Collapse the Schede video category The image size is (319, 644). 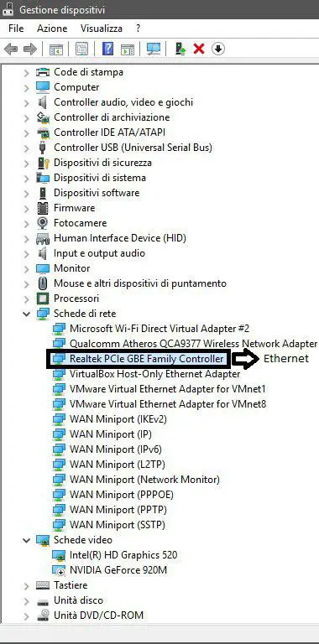[x=27, y=540]
